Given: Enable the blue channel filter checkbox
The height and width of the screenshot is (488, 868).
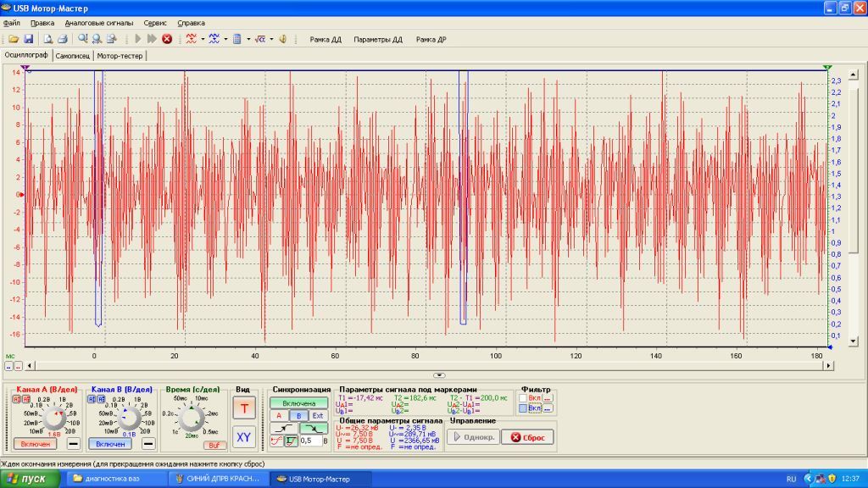Looking at the screenshot, I should 522,408.
